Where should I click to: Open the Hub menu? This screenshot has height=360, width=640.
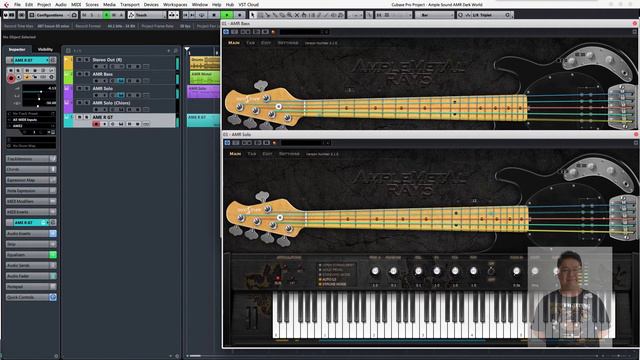230,4
